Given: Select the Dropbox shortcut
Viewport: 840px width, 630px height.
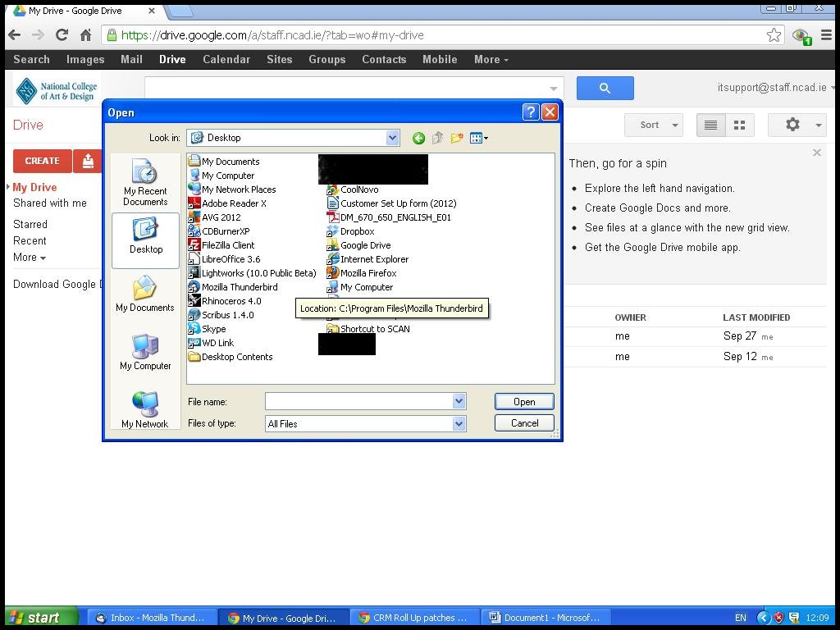Looking at the screenshot, I should (x=350, y=231).
